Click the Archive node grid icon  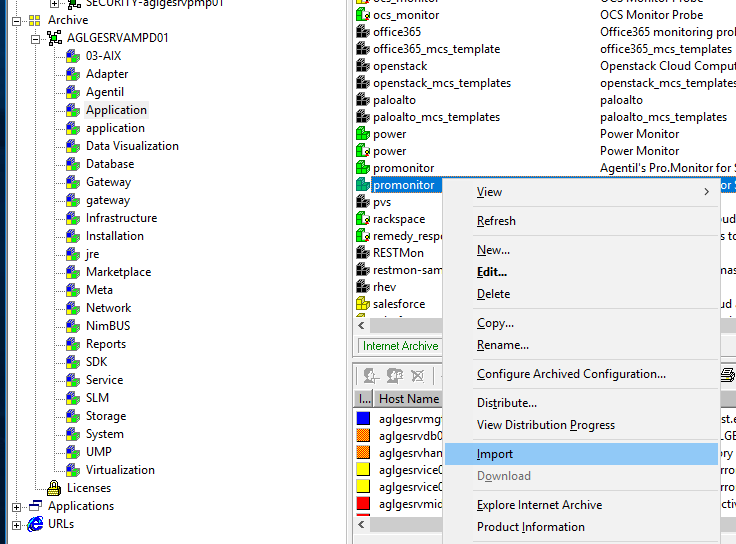tap(35, 20)
